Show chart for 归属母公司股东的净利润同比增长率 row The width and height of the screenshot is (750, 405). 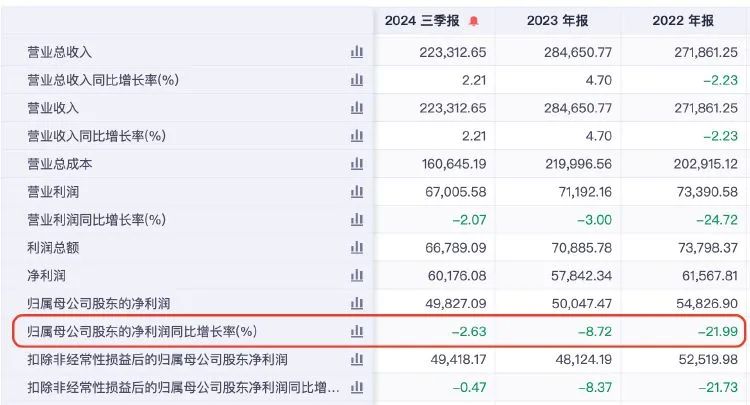[x=357, y=330]
